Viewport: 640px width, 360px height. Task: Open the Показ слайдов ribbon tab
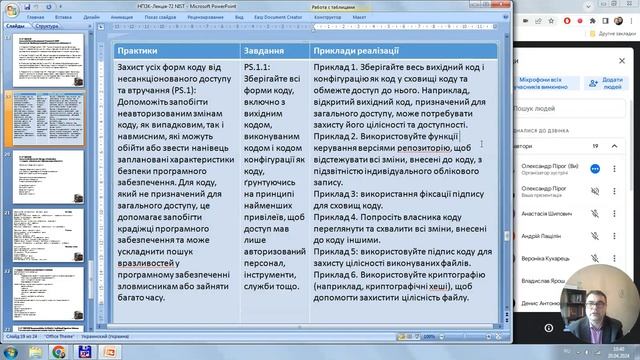pos(160,17)
